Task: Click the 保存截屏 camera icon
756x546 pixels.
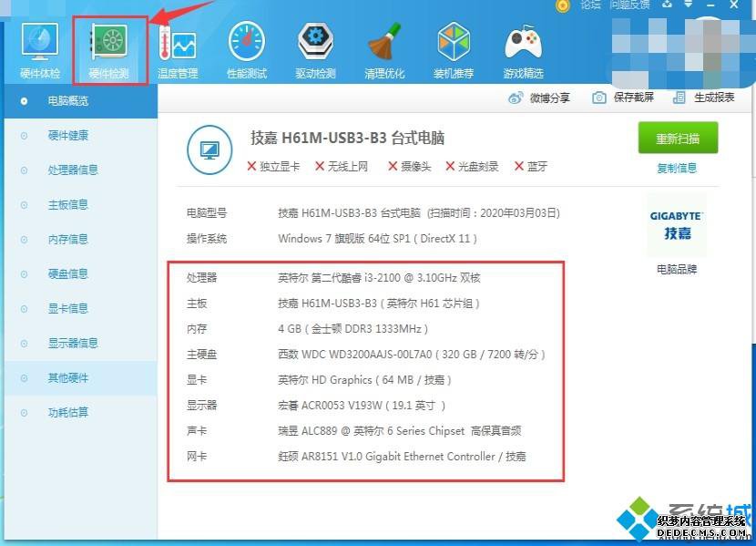Action: [599, 98]
